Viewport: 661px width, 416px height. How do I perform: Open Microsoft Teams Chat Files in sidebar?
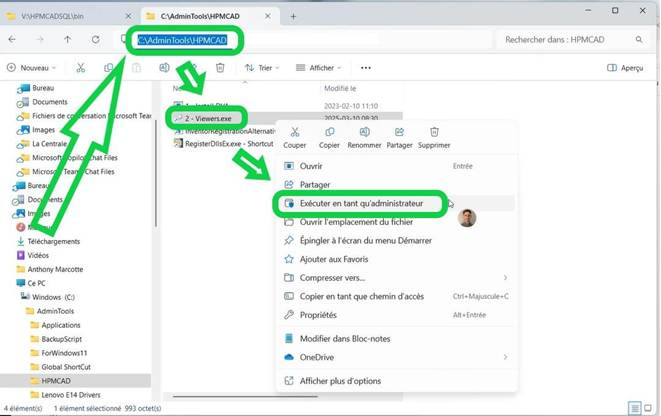[73, 172]
